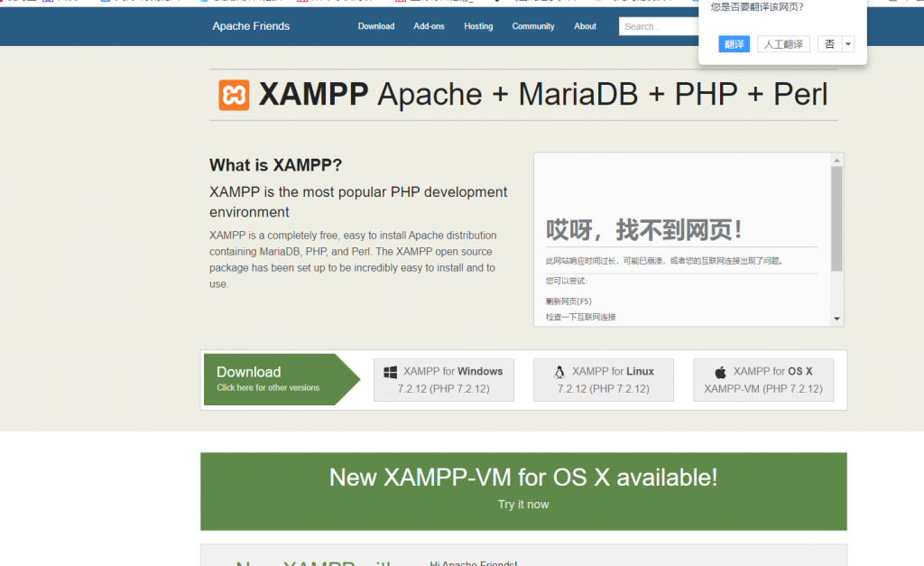Viewport: 924px width, 566px height.
Task: Click the 'XAMPP Apache + MariaDB + PHP + Perl' title
Action: (543, 94)
